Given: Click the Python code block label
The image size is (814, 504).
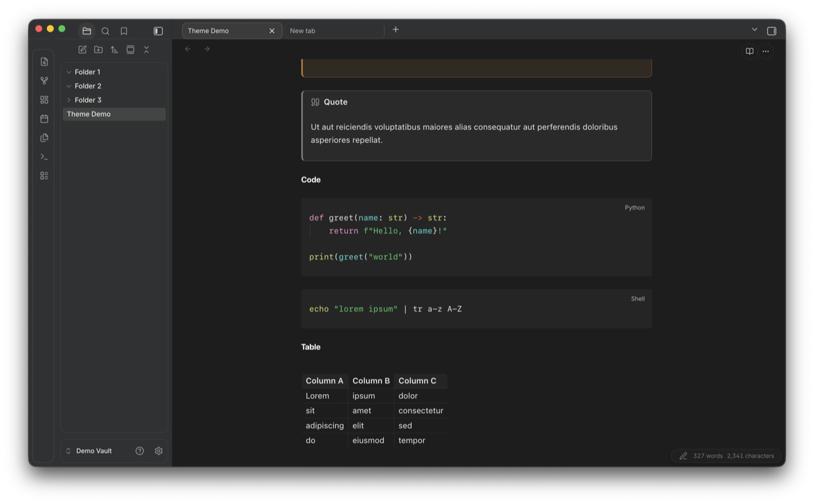Looking at the screenshot, I should pyautogui.click(x=635, y=208).
